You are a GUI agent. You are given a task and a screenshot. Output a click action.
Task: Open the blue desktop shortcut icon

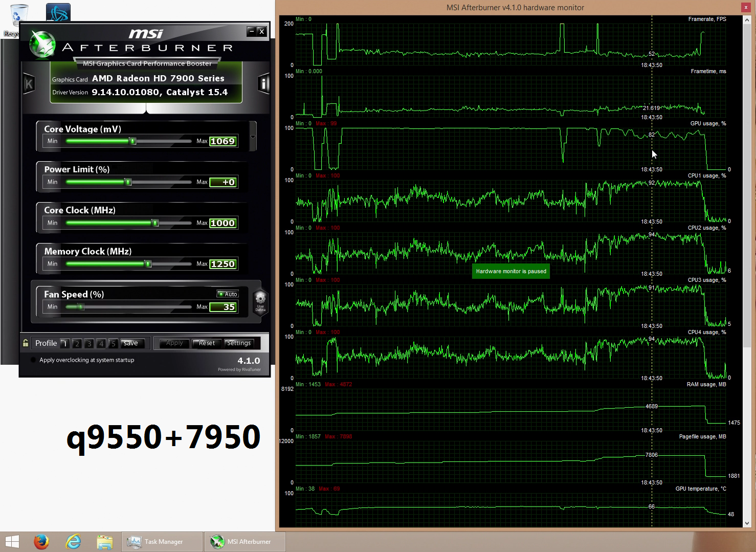click(x=58, y=12)
